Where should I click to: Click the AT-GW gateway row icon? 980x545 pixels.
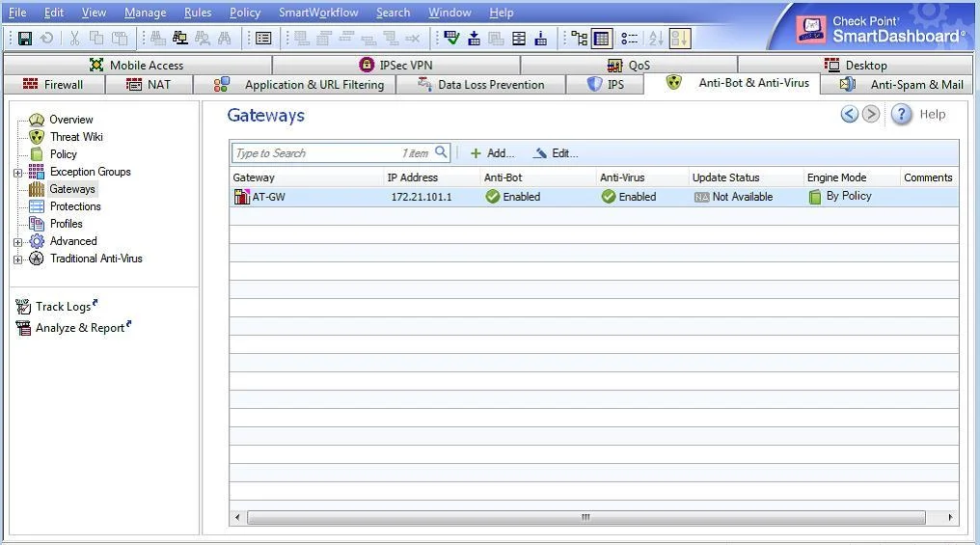point(241,196)
